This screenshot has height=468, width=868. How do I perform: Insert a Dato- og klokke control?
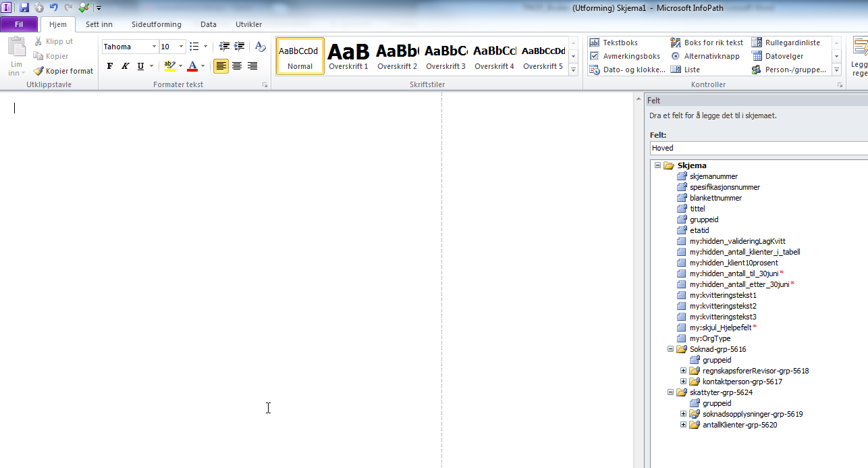coord(627,70)
